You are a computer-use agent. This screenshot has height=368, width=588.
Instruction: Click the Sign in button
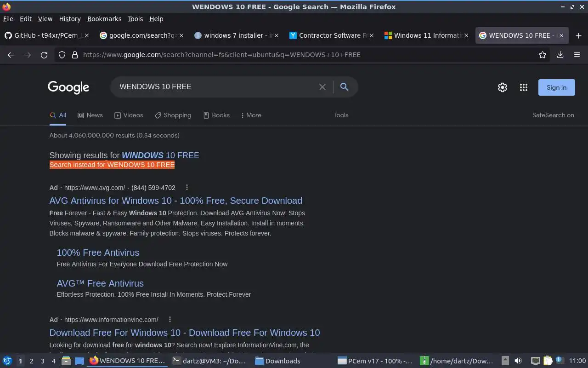coord(556,87)
